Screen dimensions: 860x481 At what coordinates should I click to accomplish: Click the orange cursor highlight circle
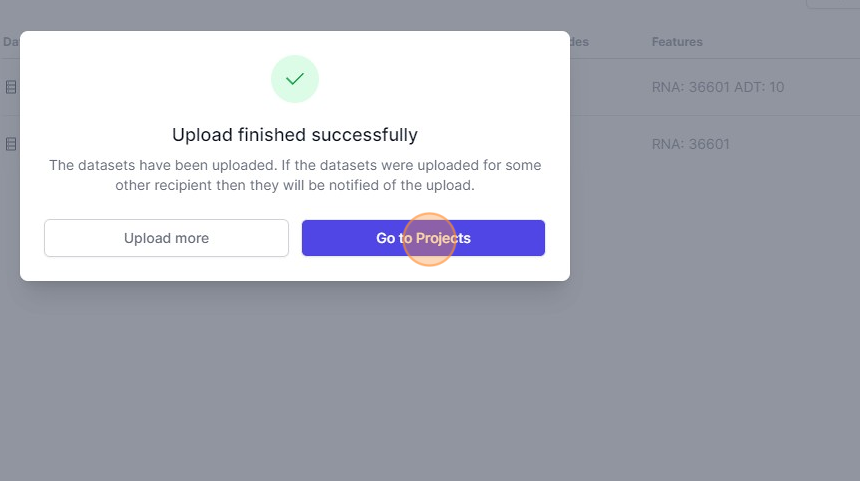430,239
